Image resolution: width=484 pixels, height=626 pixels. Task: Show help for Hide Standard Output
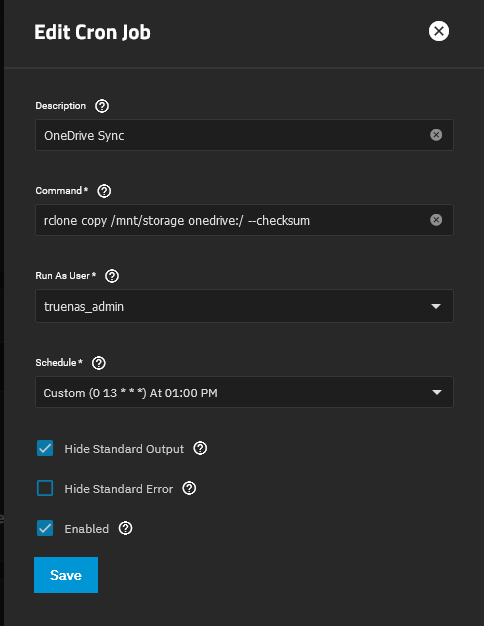coord(200,449)
